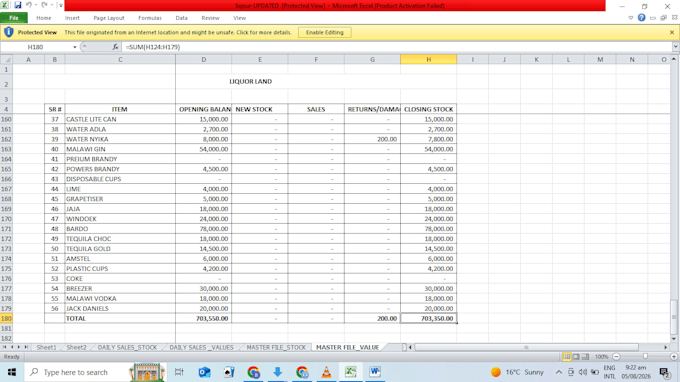
Task: Expand the formula bar using right chevron
Action: coord(676,47)
